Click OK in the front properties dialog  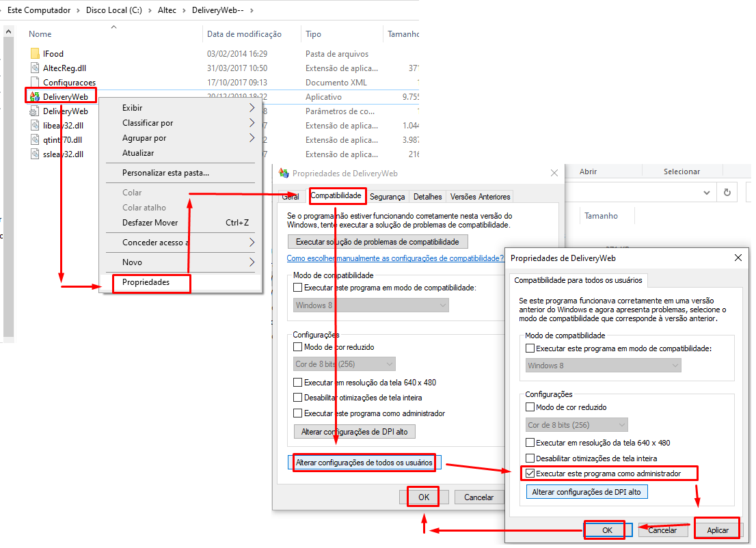608,530
